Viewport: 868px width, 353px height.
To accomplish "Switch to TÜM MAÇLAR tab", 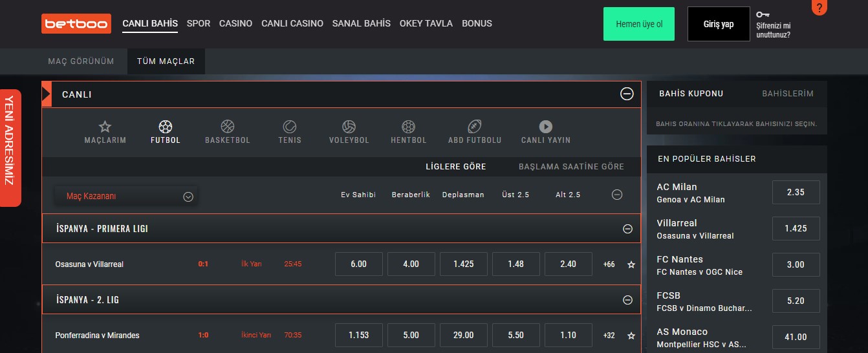I will [x=166, y=61].
